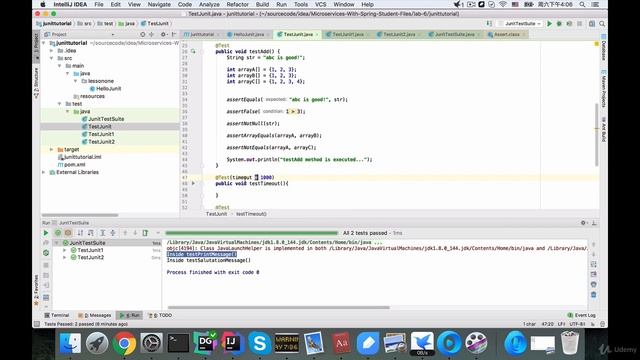Expand all test nodes in Run toolbar
Screen dimensions: 640x360
(x=102, y=233)
